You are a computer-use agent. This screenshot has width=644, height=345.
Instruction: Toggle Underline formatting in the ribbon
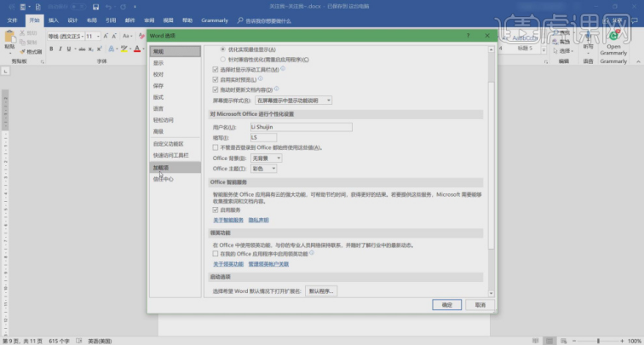(69, 49)
